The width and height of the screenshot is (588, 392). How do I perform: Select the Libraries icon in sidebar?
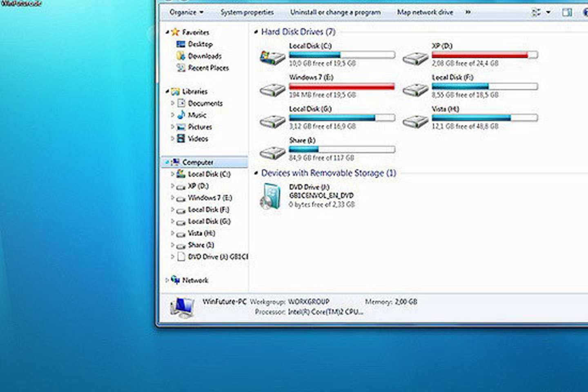pyautogui.click(x=175, y=91)
